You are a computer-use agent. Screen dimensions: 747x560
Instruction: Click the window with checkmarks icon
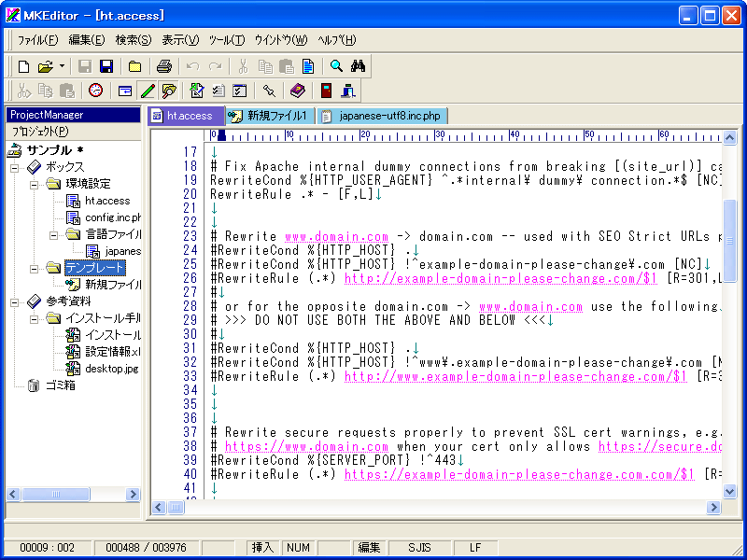(240, 91)
